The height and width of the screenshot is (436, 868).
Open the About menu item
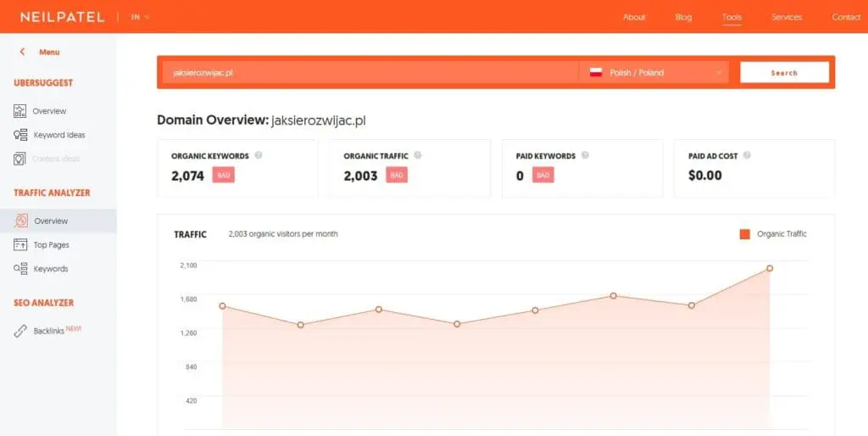[x=634, y=17]
